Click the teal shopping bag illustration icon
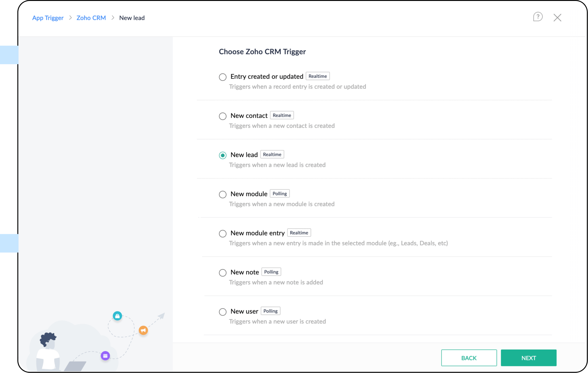The height and width of the screenshot is (373, 588). (x=117, y=316)
